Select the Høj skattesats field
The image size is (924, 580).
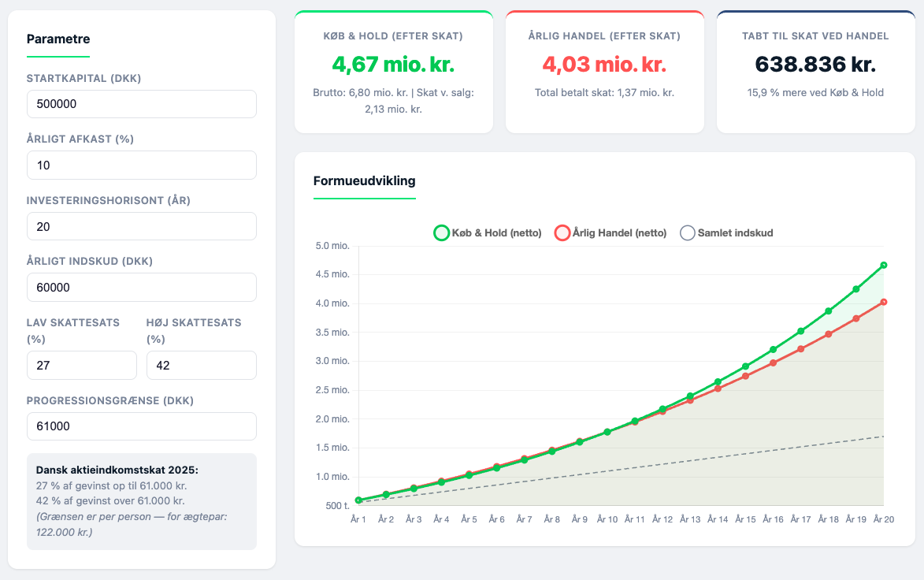pyautogui.click(x=202, y=366)
